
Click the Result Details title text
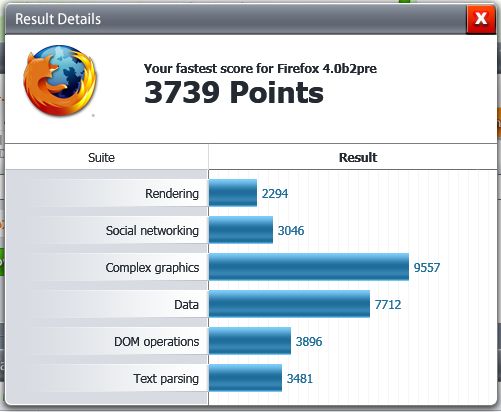point(58,19)
